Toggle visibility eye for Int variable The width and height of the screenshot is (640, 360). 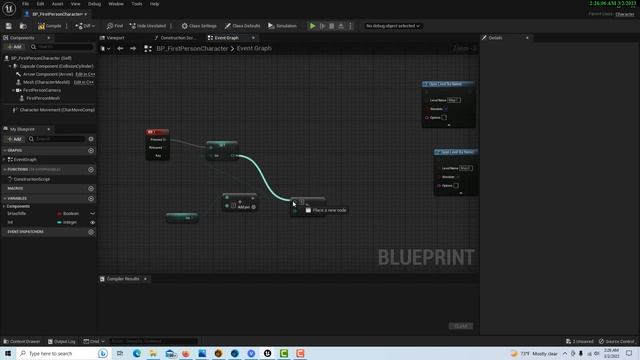pyautogui.click(x=93, y=222)
